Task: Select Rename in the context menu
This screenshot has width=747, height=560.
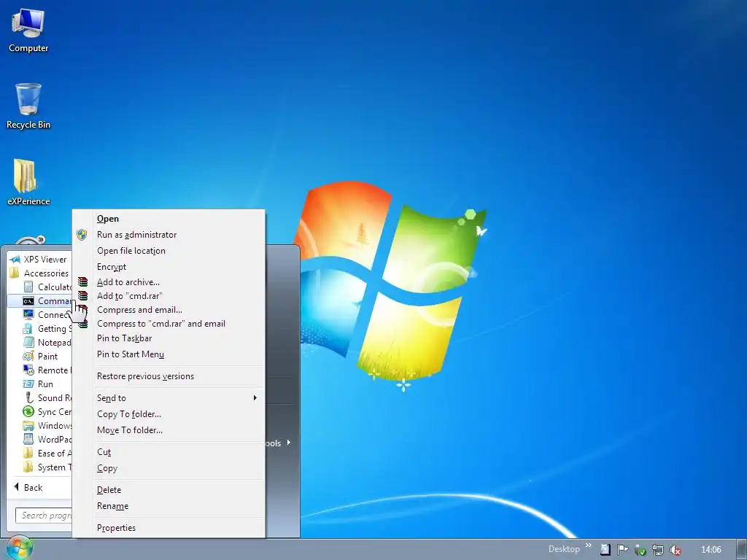Action: (x=169, y=506)
